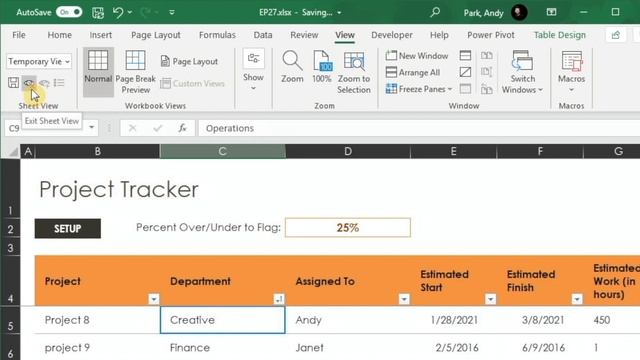Viewport: 640px width, 360px height.
Task: Click the View Side by Side icon
Action: pos(487,55)
